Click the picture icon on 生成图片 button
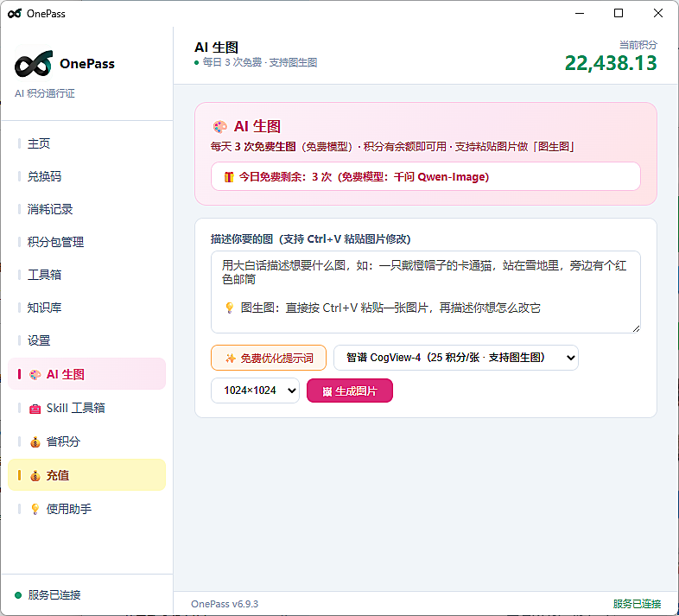Screen dimensions: 679x616 pos(327,391)
